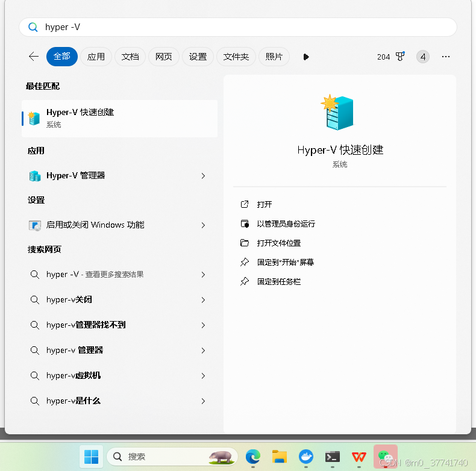The image size is (476, 471).
Task: Open WPS Office from the taskbar
Action: (x=359, y=457)
